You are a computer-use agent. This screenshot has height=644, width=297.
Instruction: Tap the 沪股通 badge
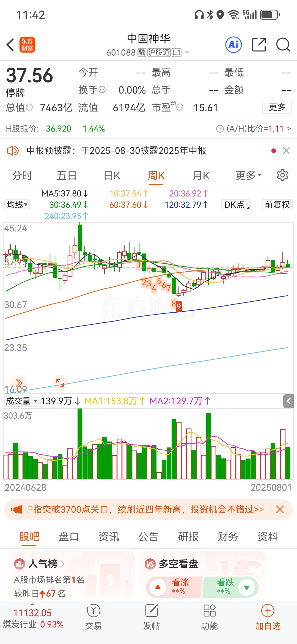click(159, 53)
